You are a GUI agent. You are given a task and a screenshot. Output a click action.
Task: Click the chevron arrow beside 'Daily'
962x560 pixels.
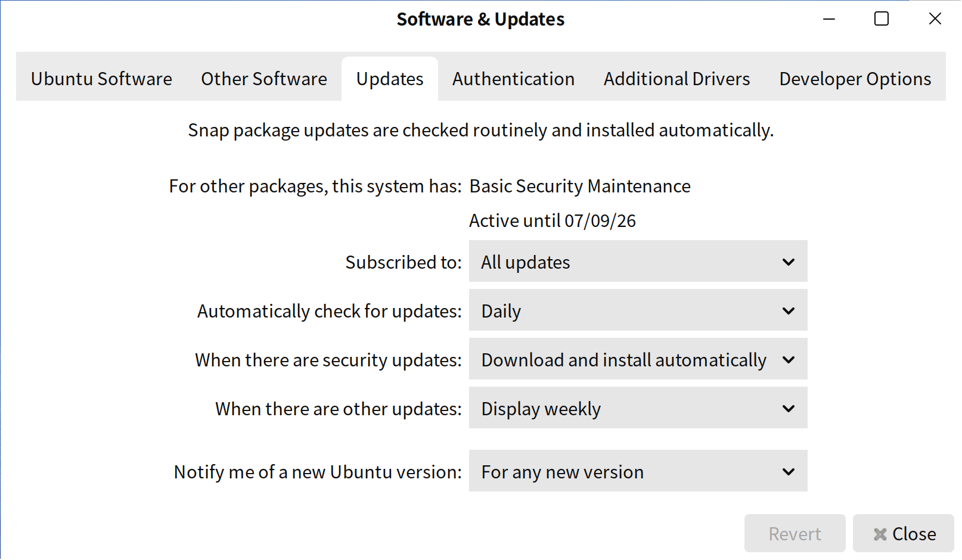(x=788, y=311)
